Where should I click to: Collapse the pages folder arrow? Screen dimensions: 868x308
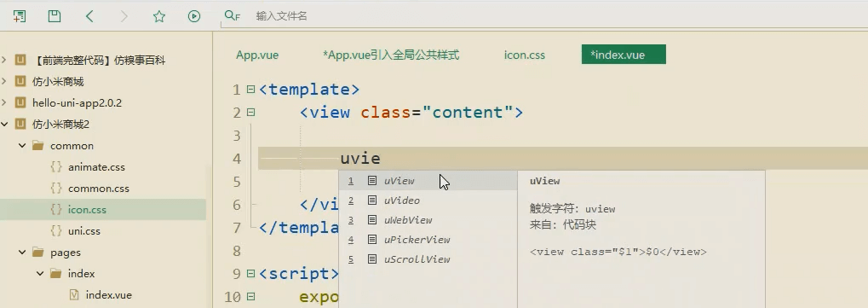click(x=22, y=252)
